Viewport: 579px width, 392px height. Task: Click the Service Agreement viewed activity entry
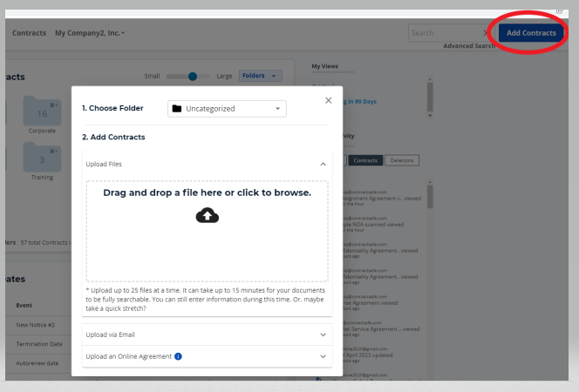point(381,329)
